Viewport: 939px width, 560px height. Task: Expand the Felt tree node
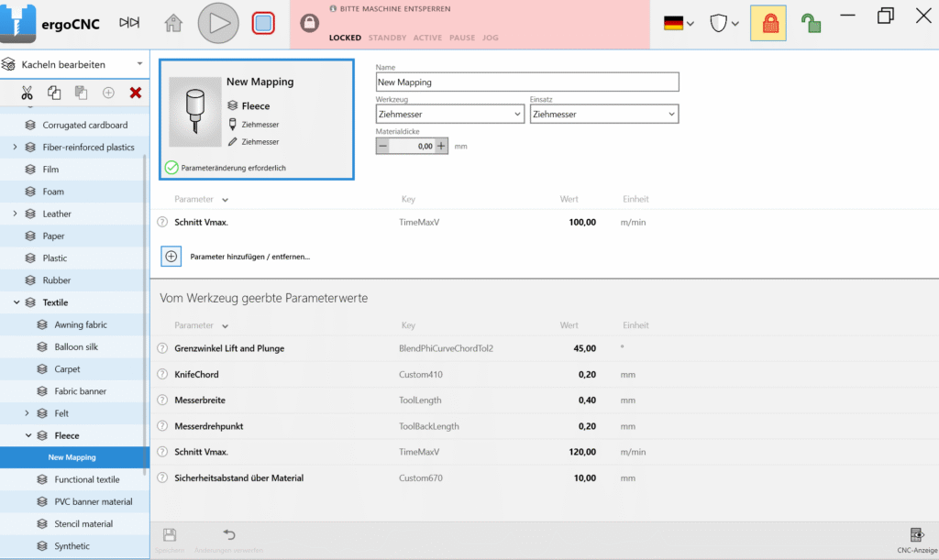pyautogui.click(x=28, y=413)
